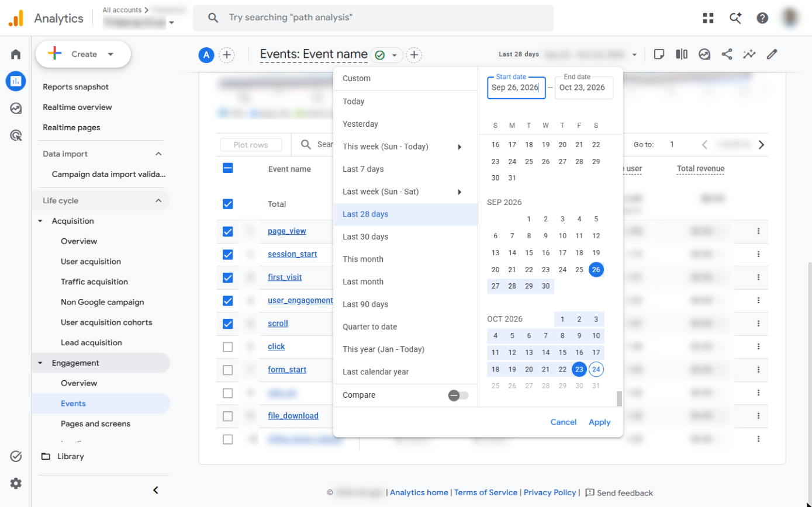Screen dimensions: 812x507
Task: Collapse the Life cycle section
Action: coord(158,200)
